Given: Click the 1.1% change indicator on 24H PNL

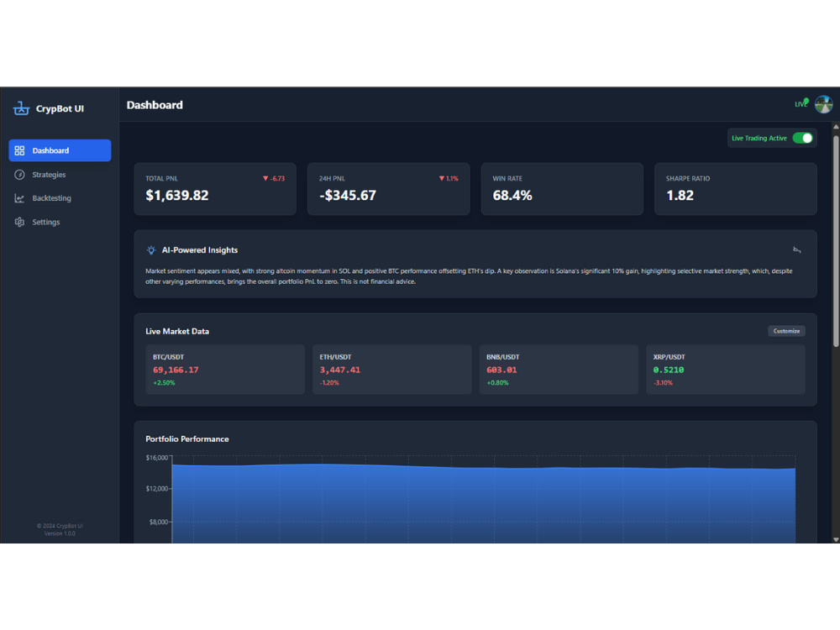Looking at the screenshot, I should coord(449,178).
